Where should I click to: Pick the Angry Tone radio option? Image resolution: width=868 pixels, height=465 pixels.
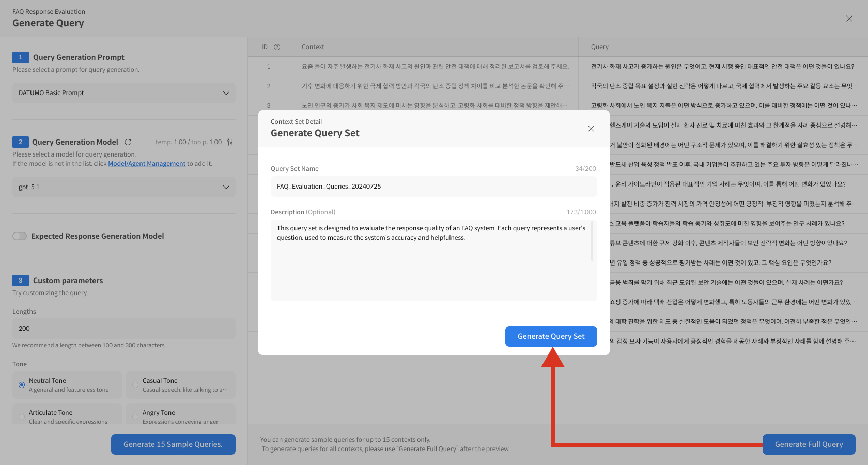pos(135,416)
